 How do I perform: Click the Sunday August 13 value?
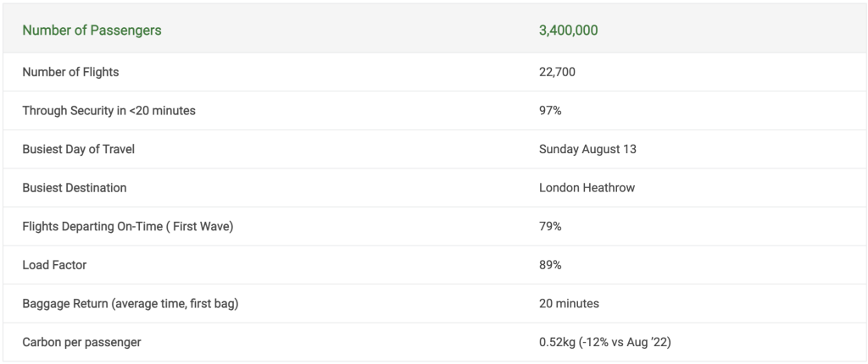coord(587,149)
